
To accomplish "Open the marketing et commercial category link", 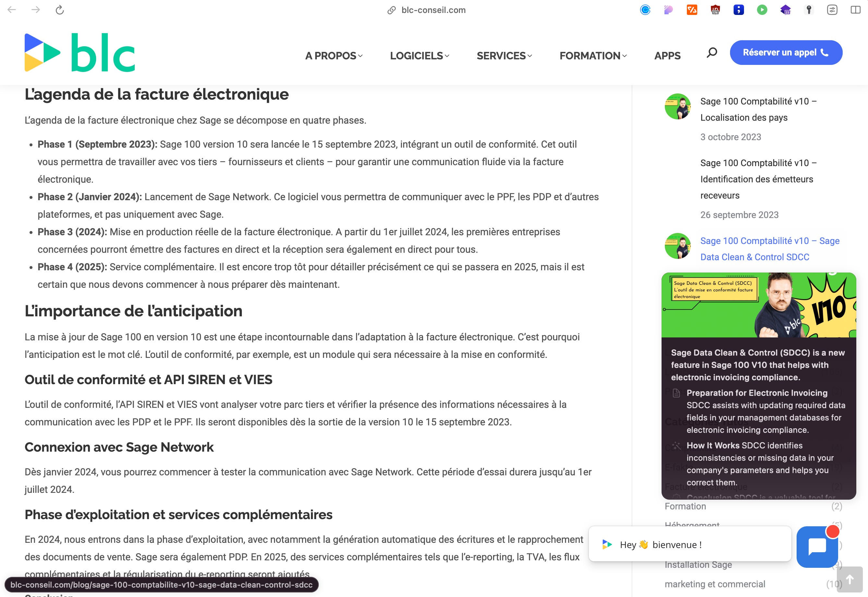I will click(x=714, y=584).
